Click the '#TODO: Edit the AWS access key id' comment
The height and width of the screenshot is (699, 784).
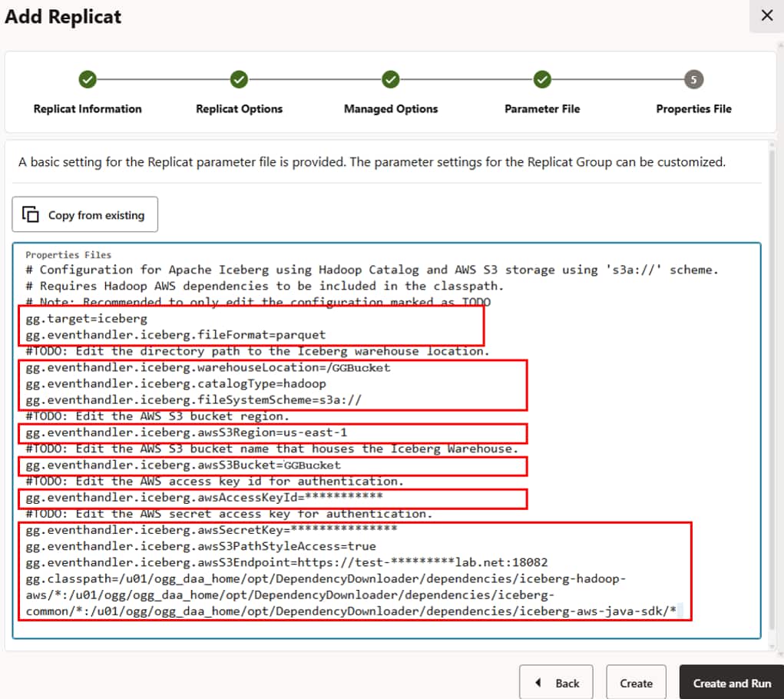(x=214, y=481)
